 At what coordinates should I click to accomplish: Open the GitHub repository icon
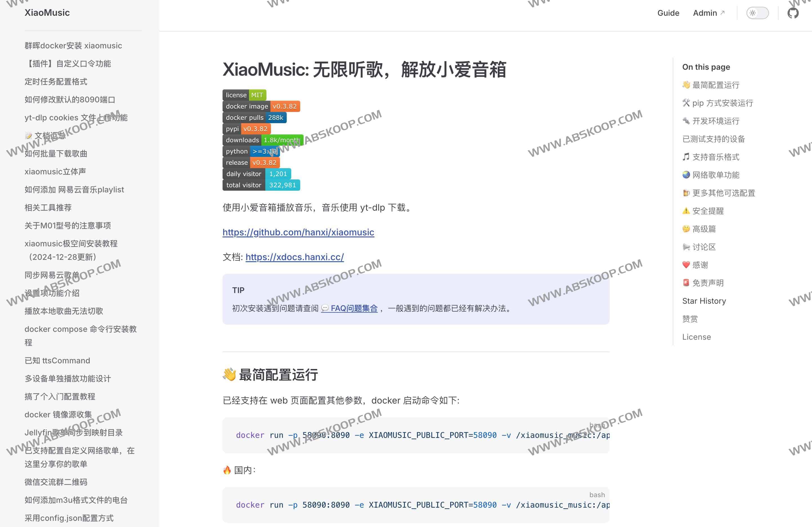(793, 13)
